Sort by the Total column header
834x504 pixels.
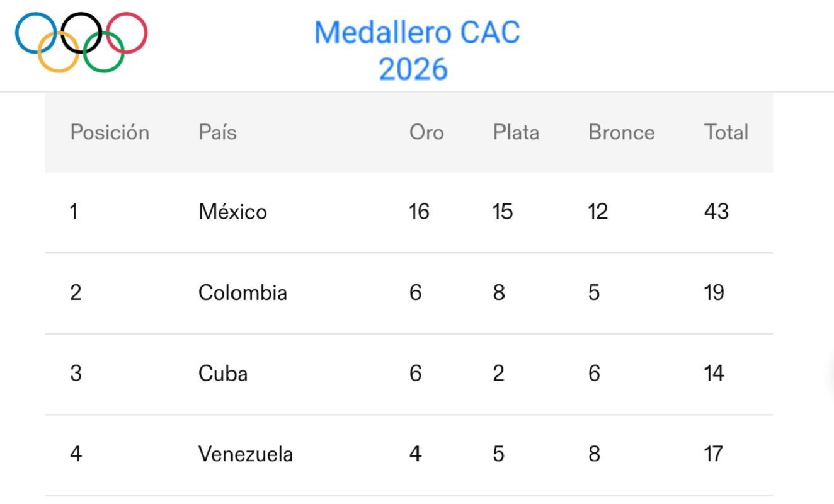pyautogui.click(x=726, y=132)
